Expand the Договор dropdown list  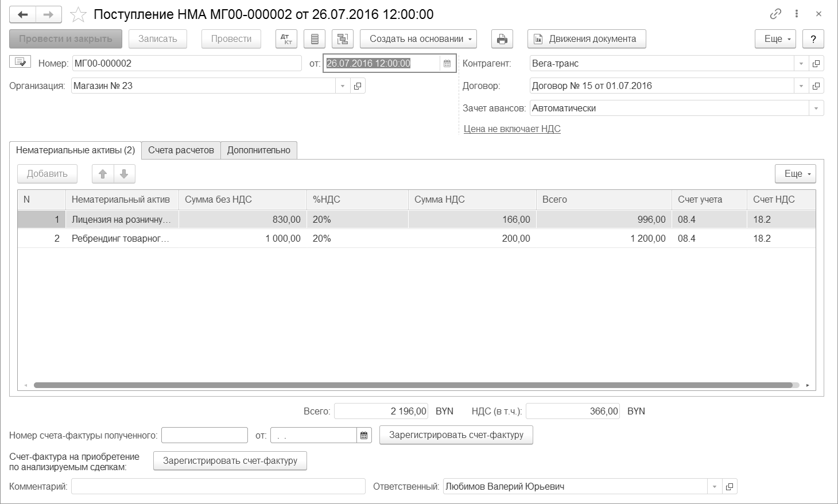(x=801, y=86)
